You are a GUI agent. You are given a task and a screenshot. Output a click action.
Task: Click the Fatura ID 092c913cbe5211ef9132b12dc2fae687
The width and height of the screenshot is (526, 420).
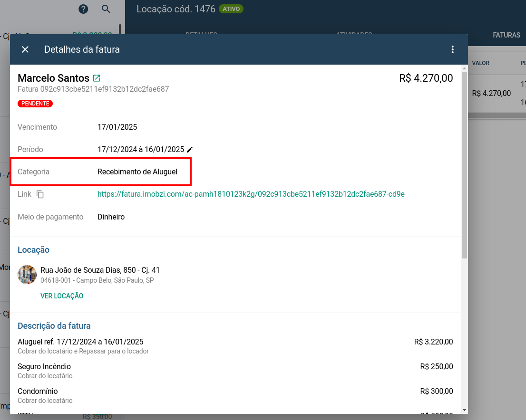click(93, 89)
